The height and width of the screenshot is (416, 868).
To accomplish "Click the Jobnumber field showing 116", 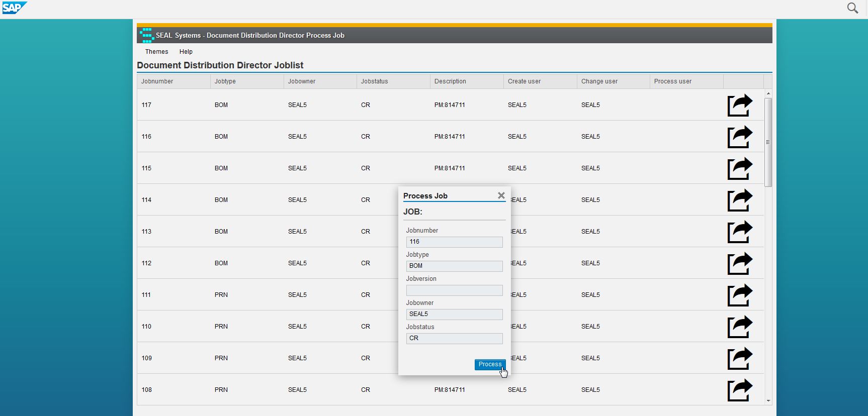I will (x=454, y=242).
